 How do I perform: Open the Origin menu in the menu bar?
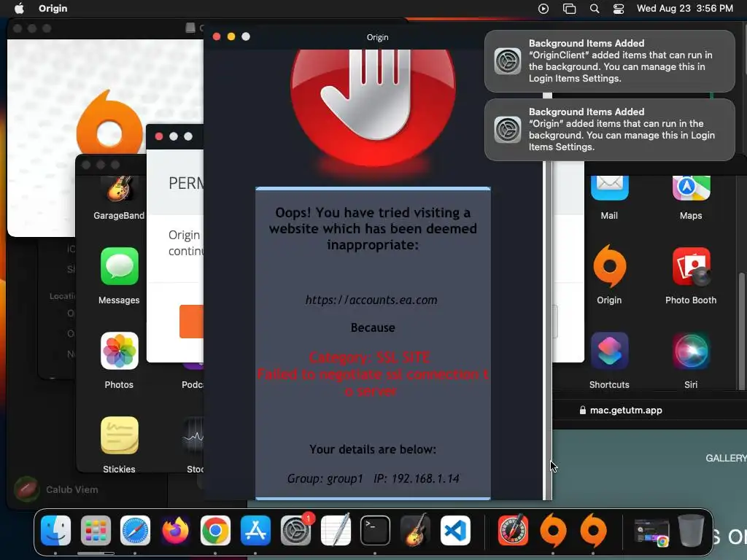pos(53,8)
